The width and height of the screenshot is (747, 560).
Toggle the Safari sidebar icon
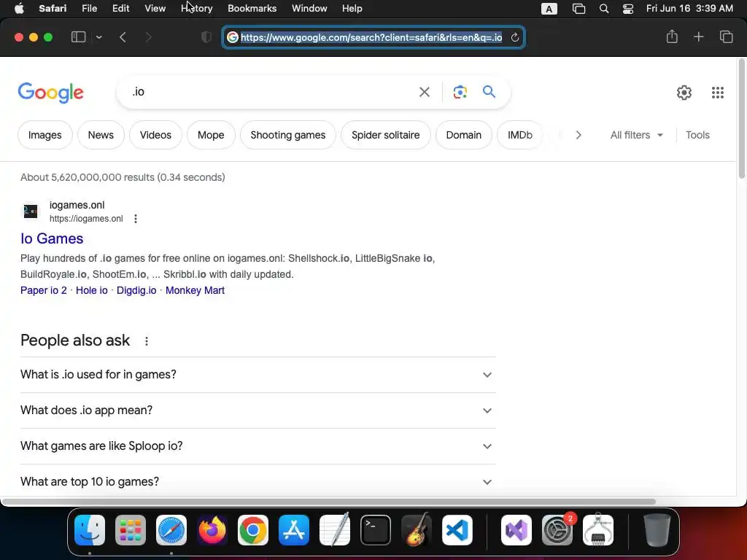[x=78, y=36]
